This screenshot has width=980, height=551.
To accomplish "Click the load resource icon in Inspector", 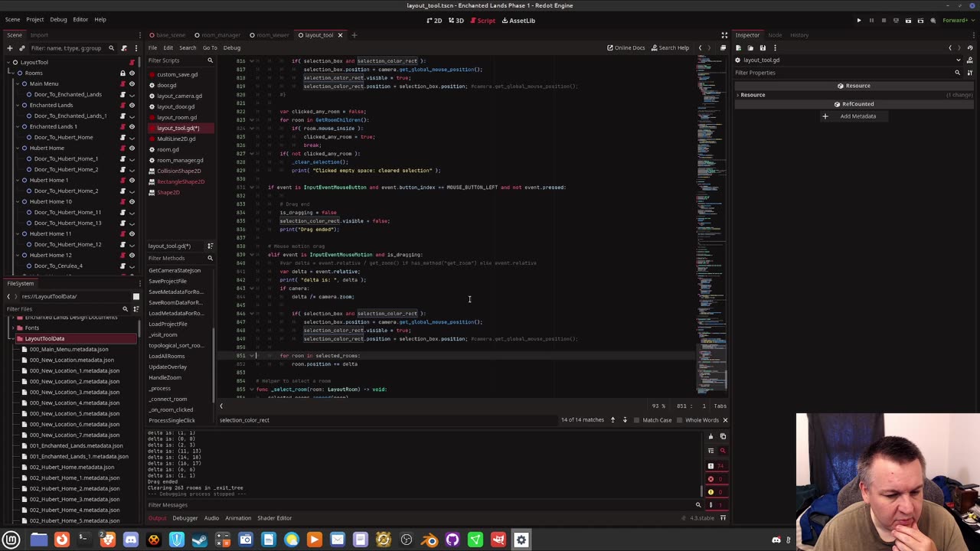I will click(x=751, y=47).
